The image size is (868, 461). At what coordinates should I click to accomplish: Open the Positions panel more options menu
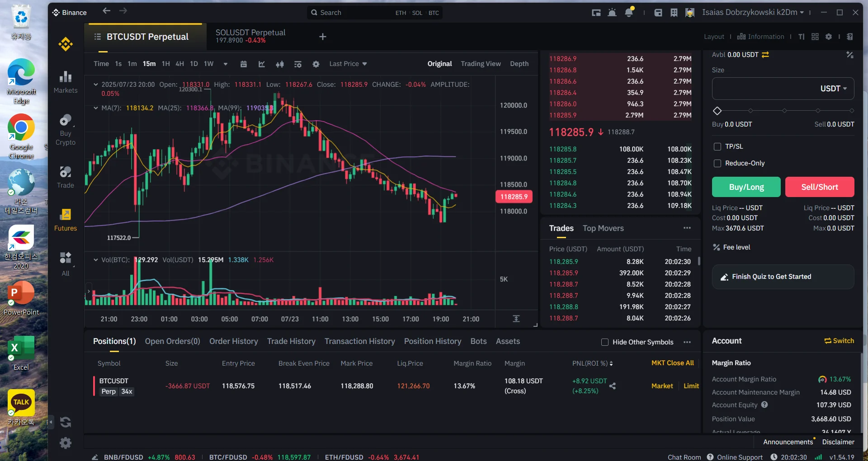coord(687,342)
